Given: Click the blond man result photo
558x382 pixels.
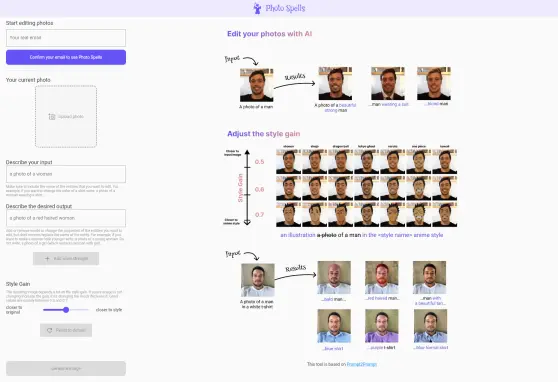Looking at the screenshot, I should (x=434, y=83).
